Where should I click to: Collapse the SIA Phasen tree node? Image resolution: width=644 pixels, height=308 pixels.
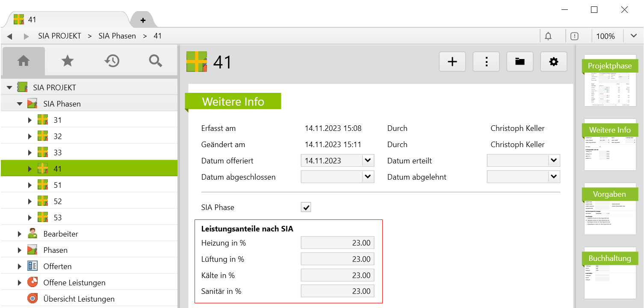click(20, 104)
